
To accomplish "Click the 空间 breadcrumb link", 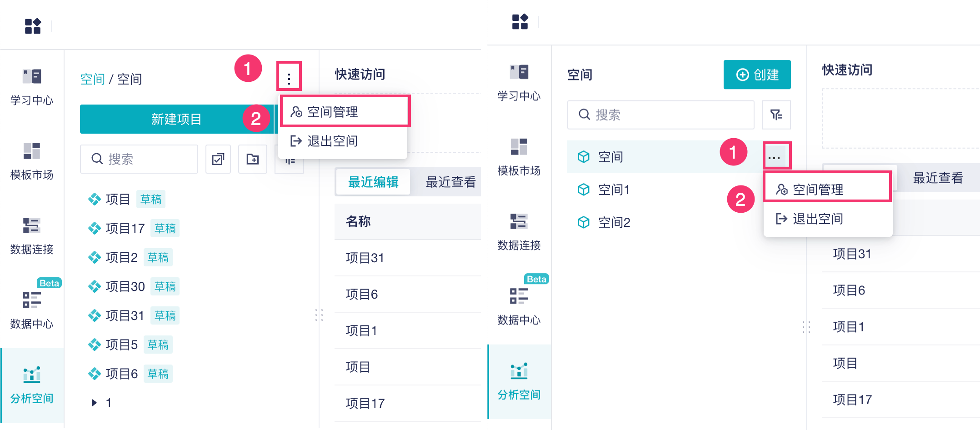I will click(x=92, y=79).
